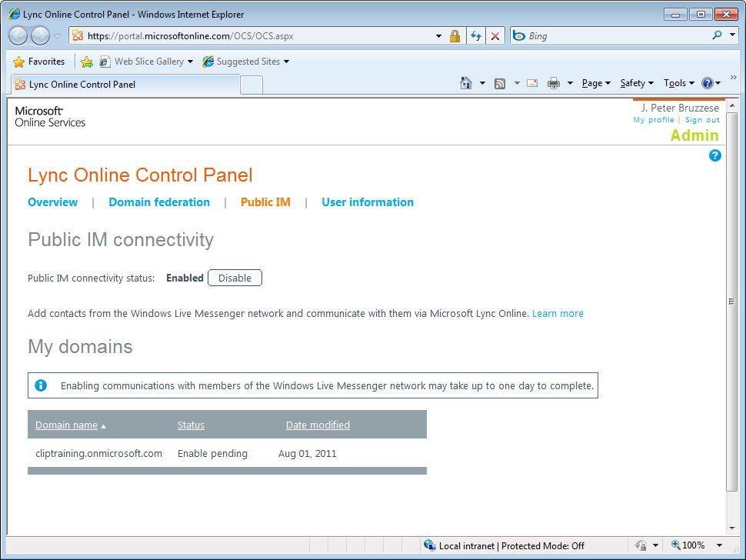This screenshot has height=560, width=746.
Task: Select the Public IM tab
Action: (x=265, y=202)
